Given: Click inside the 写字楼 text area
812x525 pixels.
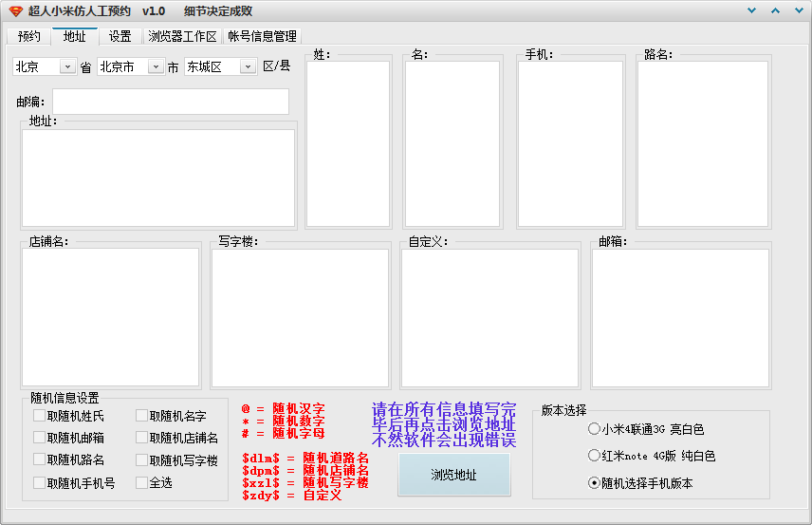Looking at the screenshot, I should tap(301, 318).
